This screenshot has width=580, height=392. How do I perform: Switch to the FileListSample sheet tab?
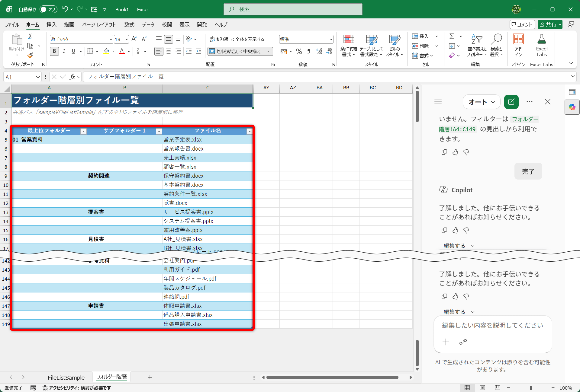click(x=66, y=377)
